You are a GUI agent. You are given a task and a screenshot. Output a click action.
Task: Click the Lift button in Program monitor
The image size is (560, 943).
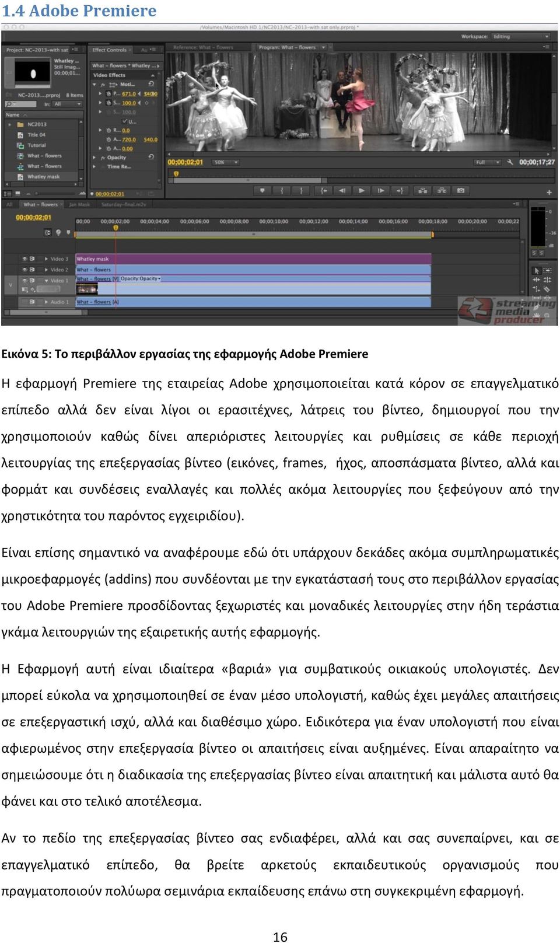coord(422,191)
